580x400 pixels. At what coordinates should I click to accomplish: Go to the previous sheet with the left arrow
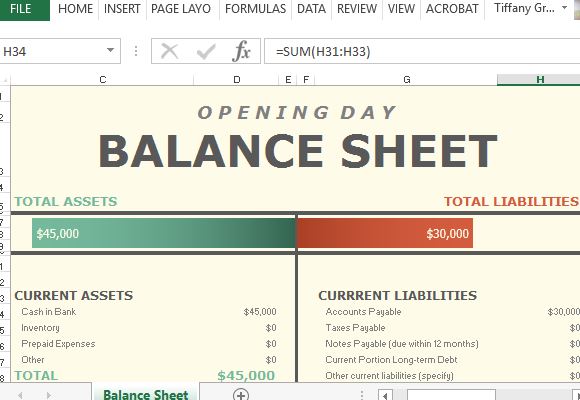pos(20,396)
